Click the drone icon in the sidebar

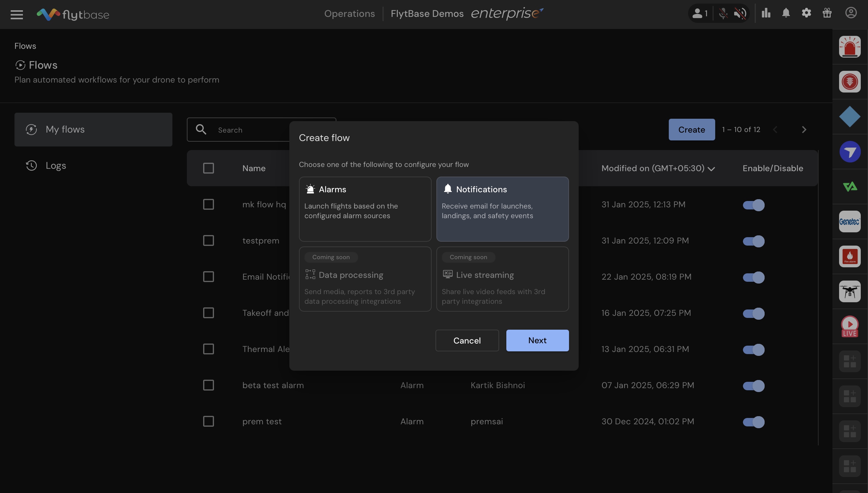849,291
